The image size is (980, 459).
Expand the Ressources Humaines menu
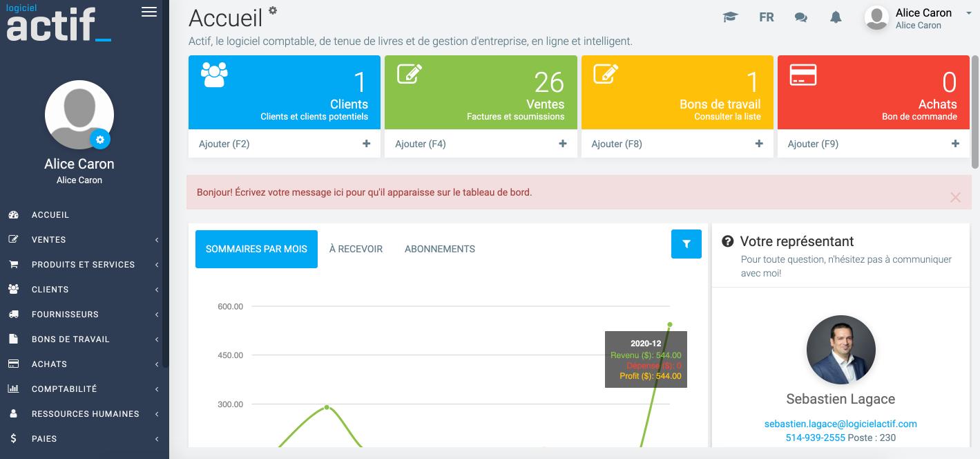[84, 414]
